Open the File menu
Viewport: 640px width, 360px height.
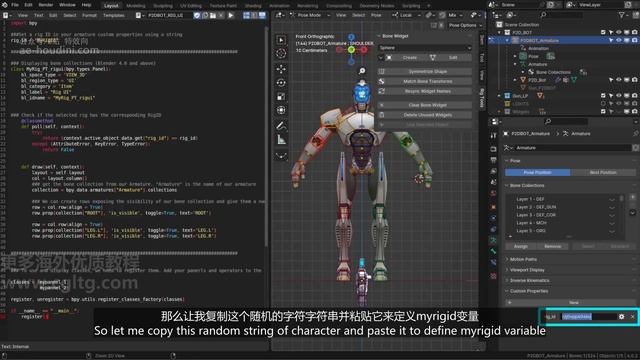15,5
